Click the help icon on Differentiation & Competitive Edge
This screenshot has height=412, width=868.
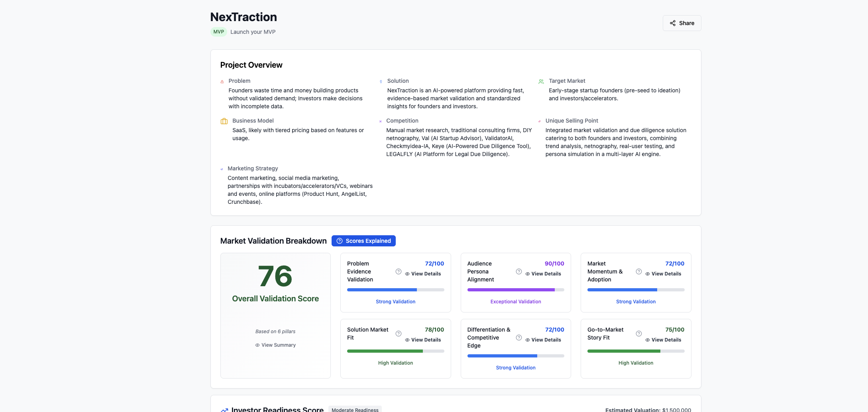[x=518, y=337]
